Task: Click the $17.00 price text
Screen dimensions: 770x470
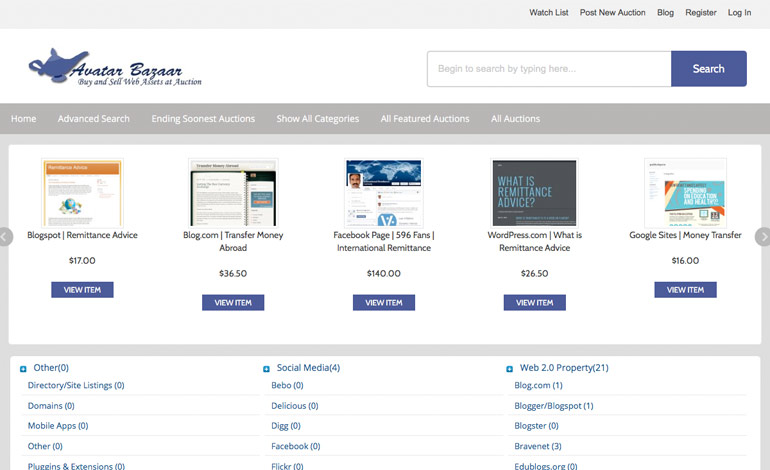Action: click(x=82, y=261)
